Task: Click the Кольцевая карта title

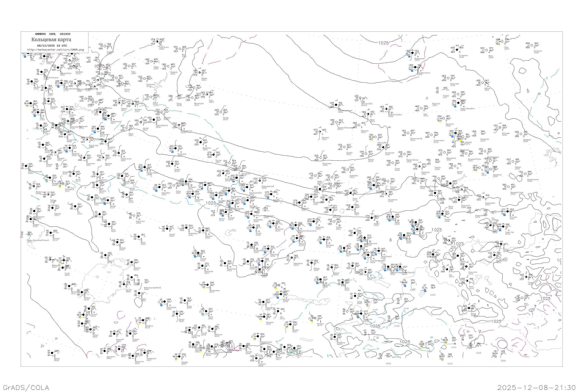Action: point(51,40)
